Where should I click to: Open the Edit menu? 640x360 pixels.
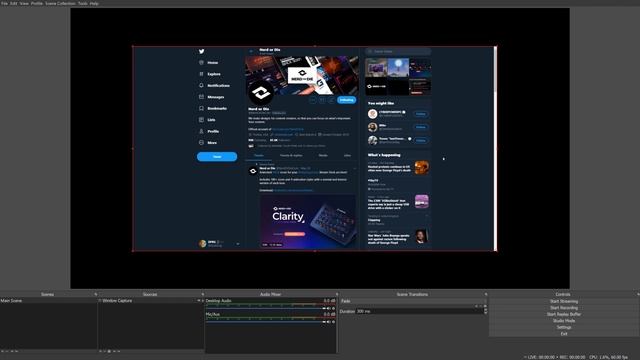pyautogui.click(x=13, y=3)
